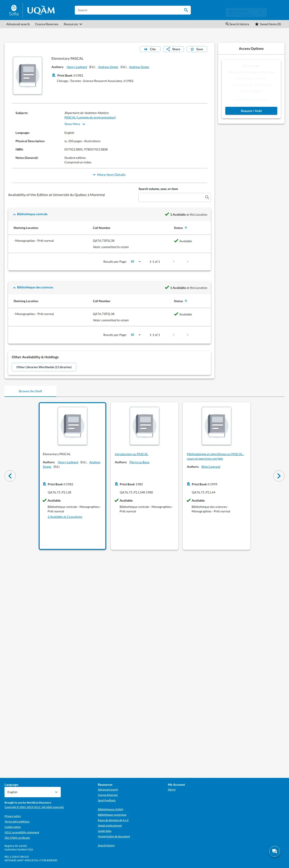The width and height of the screenshot is (289, 868).
Task: Go to next page in Bibliothèque des sciences results
Action: [x=188, y=335]
